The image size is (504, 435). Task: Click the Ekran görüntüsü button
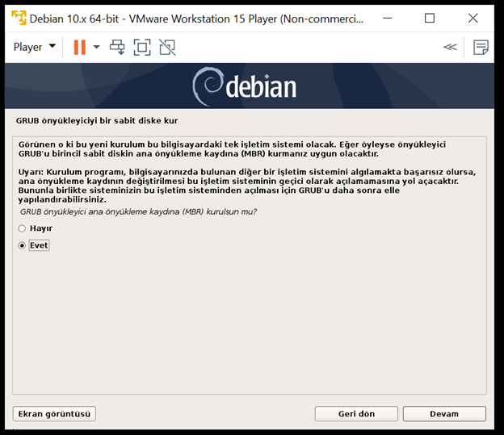(54, 414)
